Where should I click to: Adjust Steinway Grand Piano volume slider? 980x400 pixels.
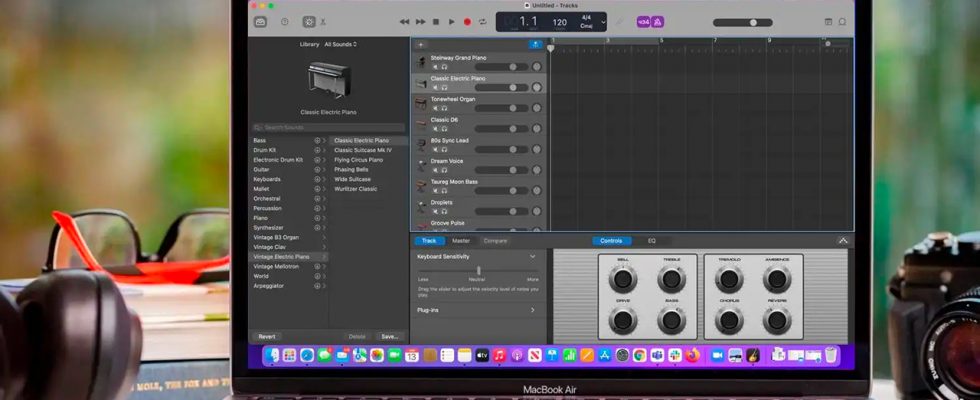501,67
